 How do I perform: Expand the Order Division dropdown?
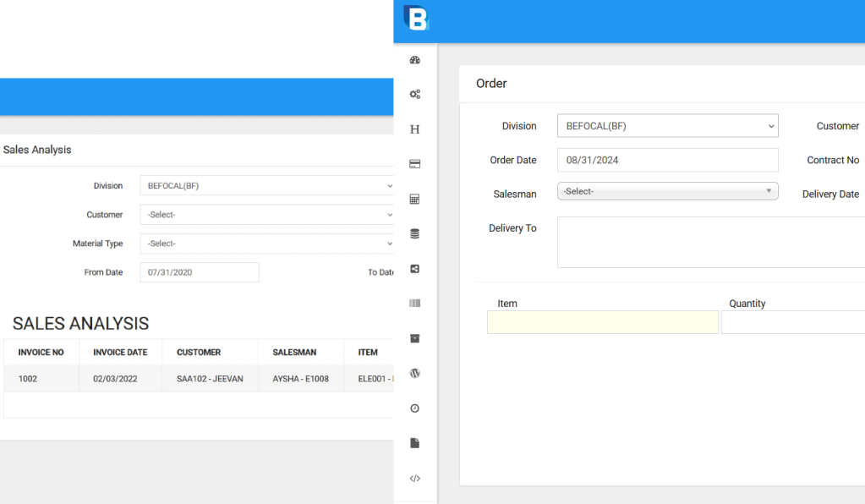[x=667, y=126]
